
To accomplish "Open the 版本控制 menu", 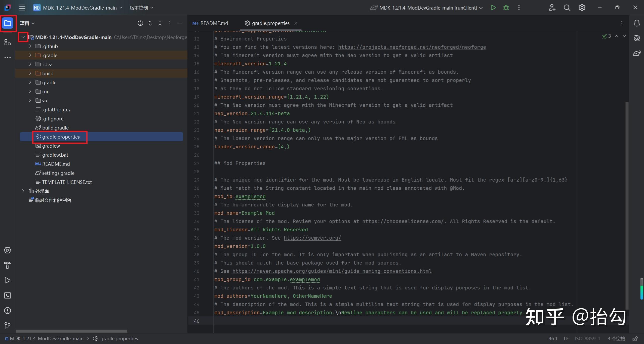I will (x=141, y=8).
